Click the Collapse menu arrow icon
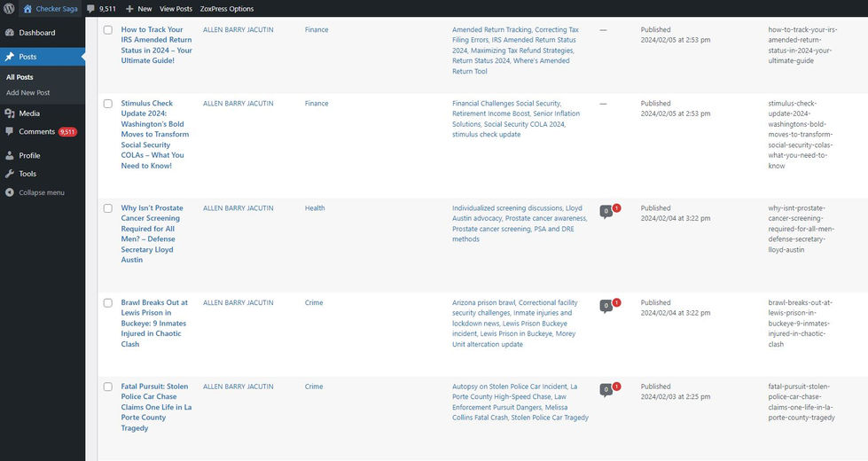The width and height of the screenshot is (868, 461). pyautogui.click(x=10, y=192)
